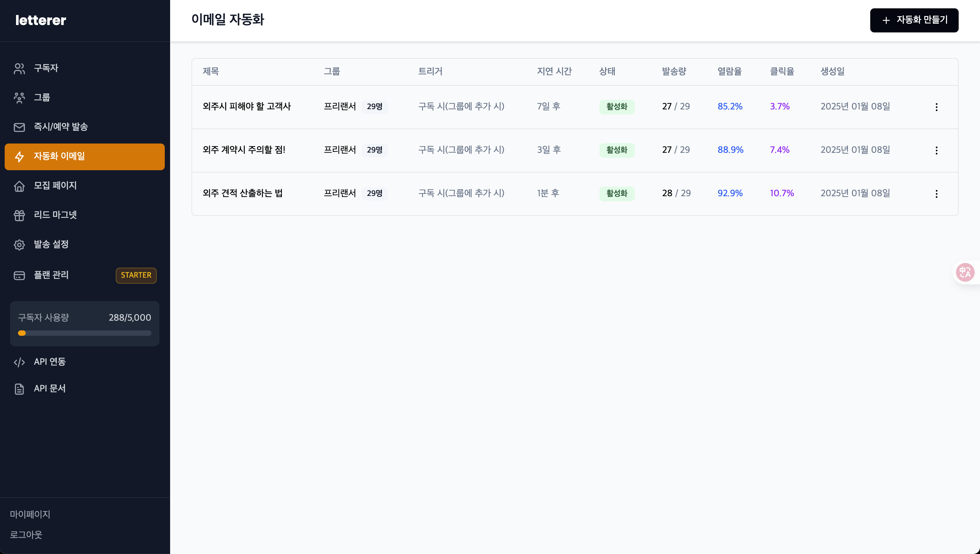The height and width of the screenshot is (554, 980).
Task: Open the 리드 마그넷 menu item
Action: point(84,215)
